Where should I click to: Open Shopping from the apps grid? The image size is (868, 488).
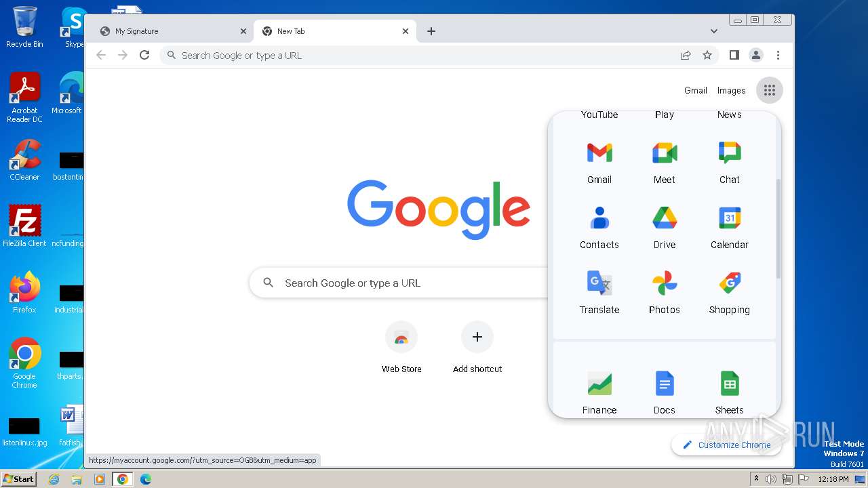point(730,293)
